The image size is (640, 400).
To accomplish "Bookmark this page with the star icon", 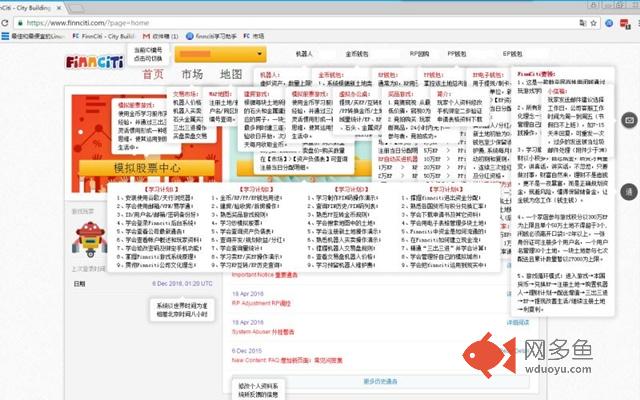I will tap(593, 23).
